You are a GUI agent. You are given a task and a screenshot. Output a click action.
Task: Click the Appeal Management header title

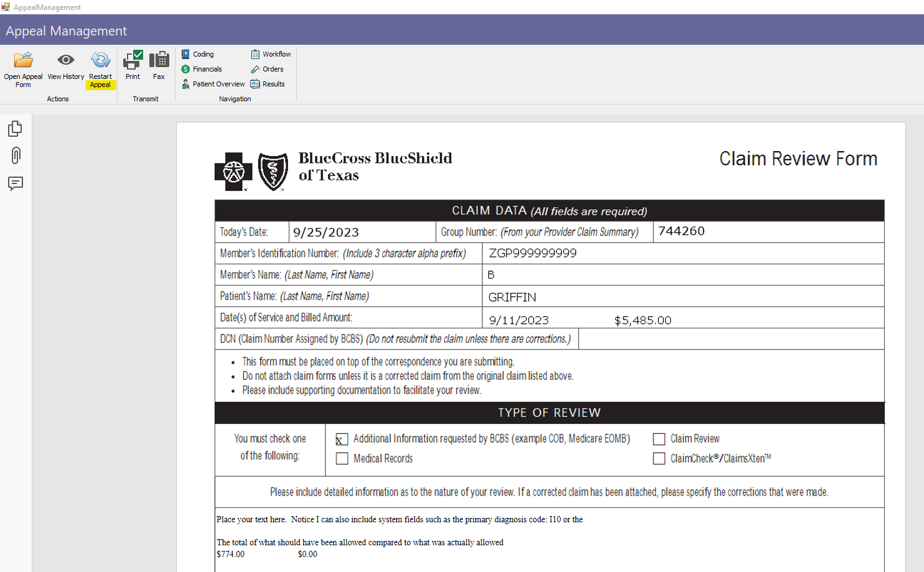click(67, 31)
